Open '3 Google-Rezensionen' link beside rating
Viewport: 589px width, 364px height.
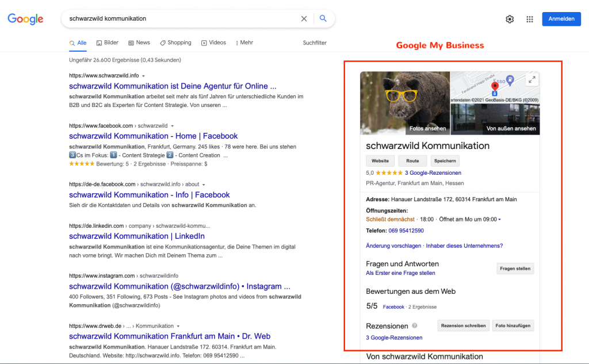(433, 173)
